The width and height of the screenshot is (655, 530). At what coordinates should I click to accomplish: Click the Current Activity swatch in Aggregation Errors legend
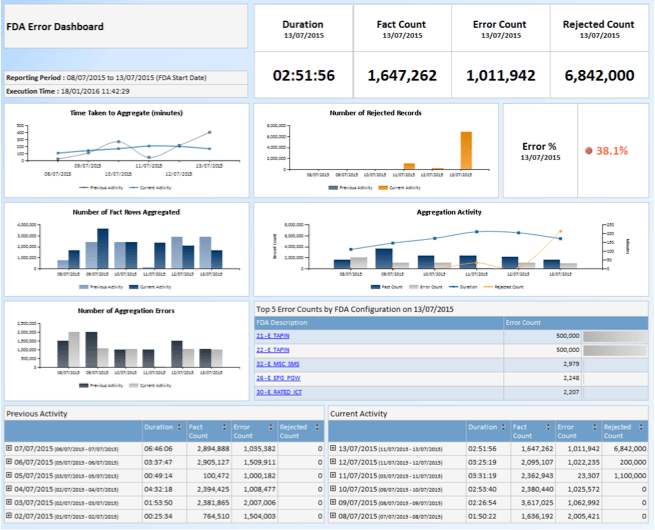(x=134, y=385)
